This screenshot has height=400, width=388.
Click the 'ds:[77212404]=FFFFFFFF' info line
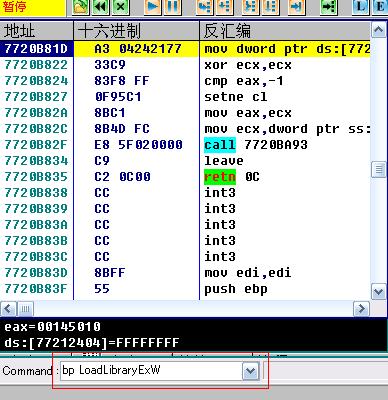92,343
